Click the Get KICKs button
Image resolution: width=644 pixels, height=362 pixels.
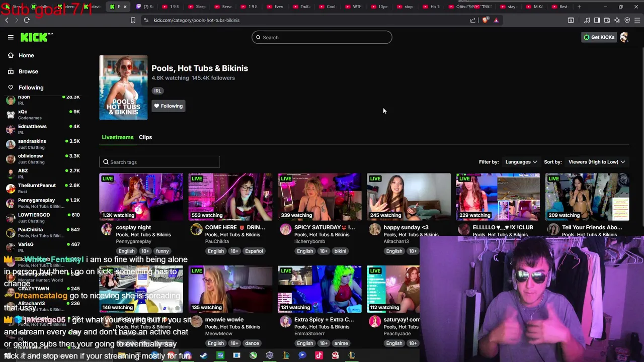pos(599,37)
